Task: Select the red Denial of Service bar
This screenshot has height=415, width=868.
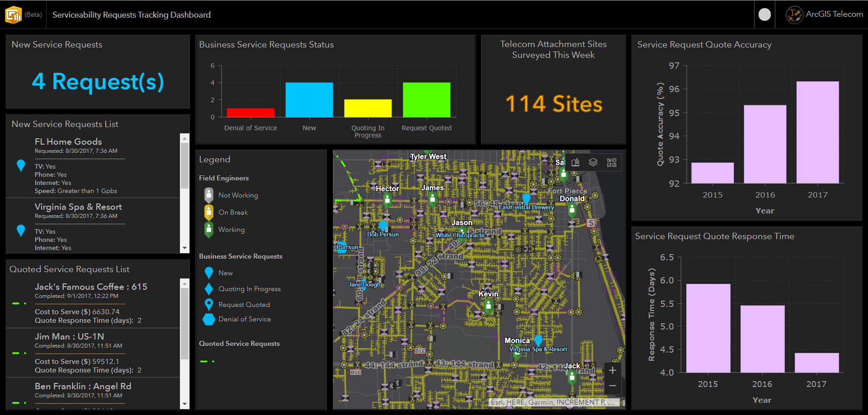Action: point(250,113)
